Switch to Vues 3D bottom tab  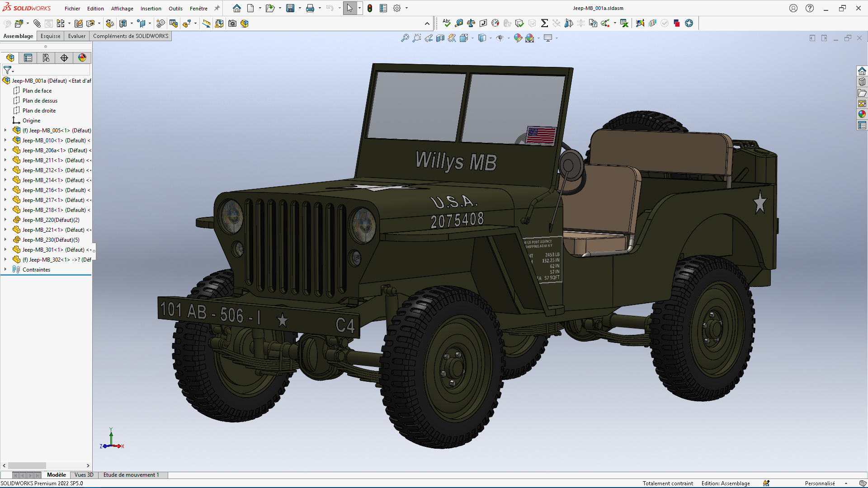(84, 475)
